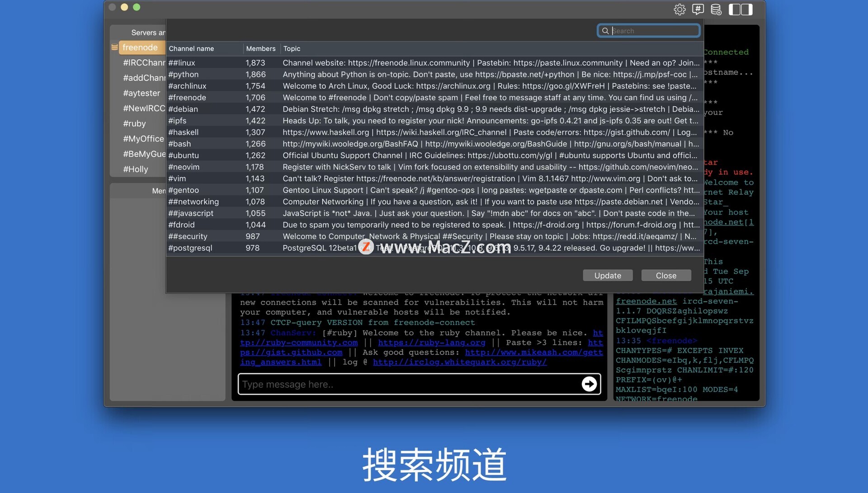
Task: Open #addChann channel in sidebar
Action: (x=144, y=78)
